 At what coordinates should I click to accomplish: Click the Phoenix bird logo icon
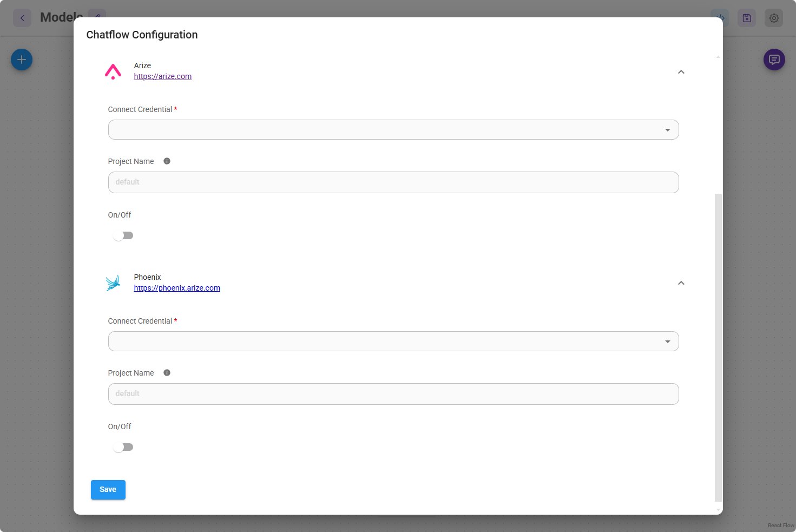point(113,283)
